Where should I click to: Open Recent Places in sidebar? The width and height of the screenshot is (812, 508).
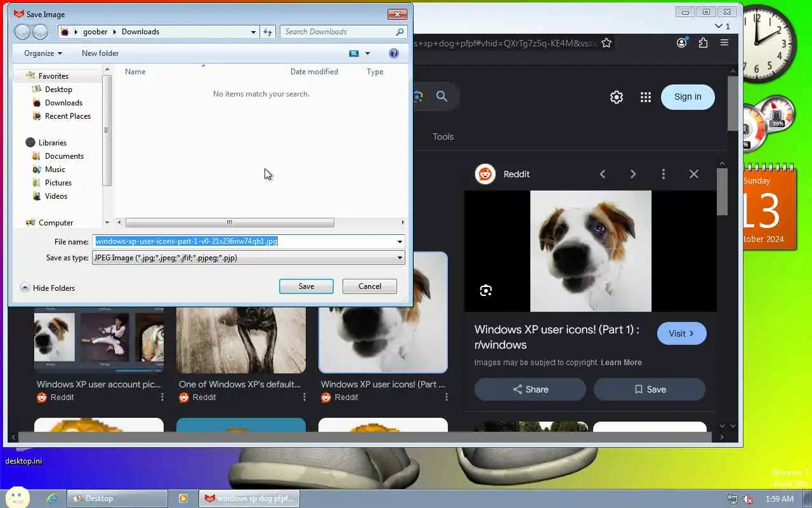(67, 116)
